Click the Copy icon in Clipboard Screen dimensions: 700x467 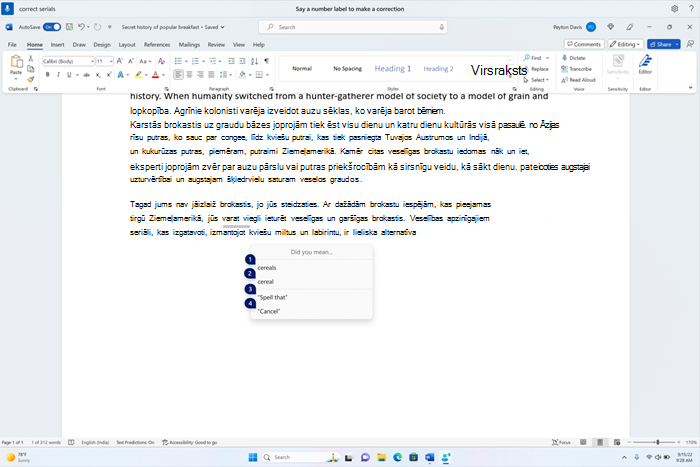tap(30, 69)
